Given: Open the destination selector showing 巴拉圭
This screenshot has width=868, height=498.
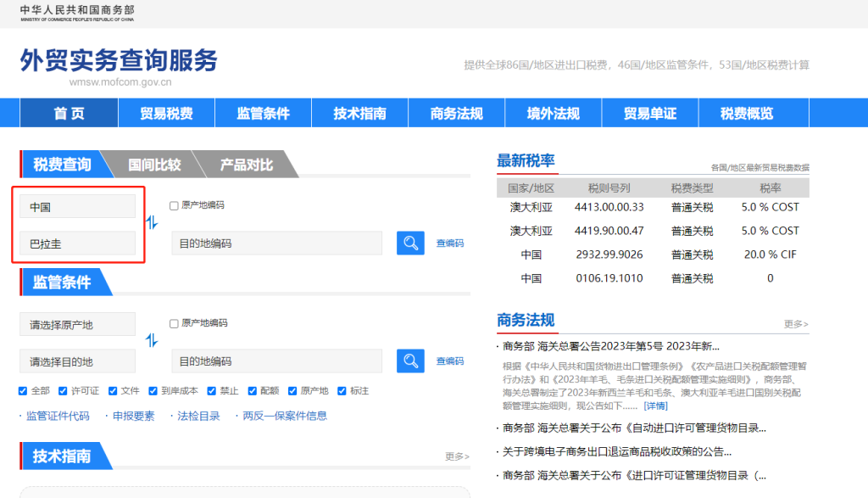Looking at the screenshot, I should [x=77, y=243].
